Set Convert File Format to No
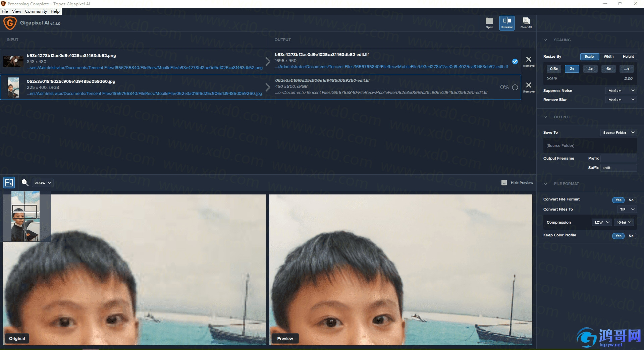The height and width of the screenshot is (350, 644). [631, 200]
